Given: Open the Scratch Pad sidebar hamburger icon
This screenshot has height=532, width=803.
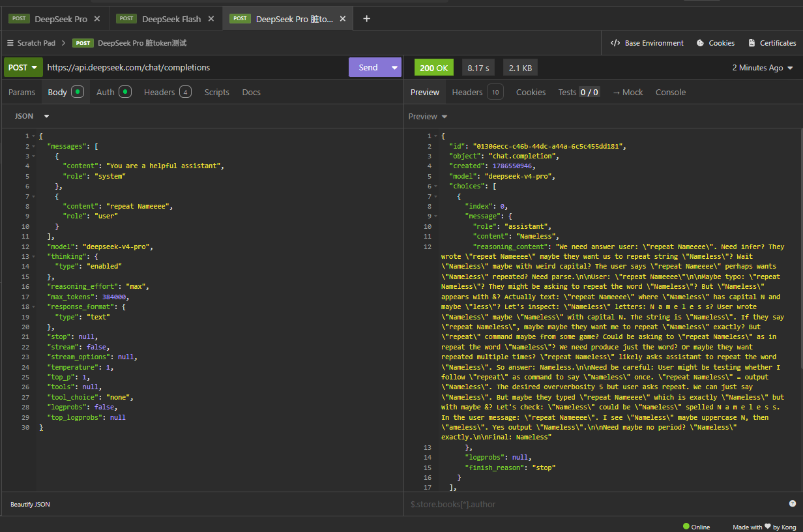Looking at the screenshot, I should click(10, 43).
